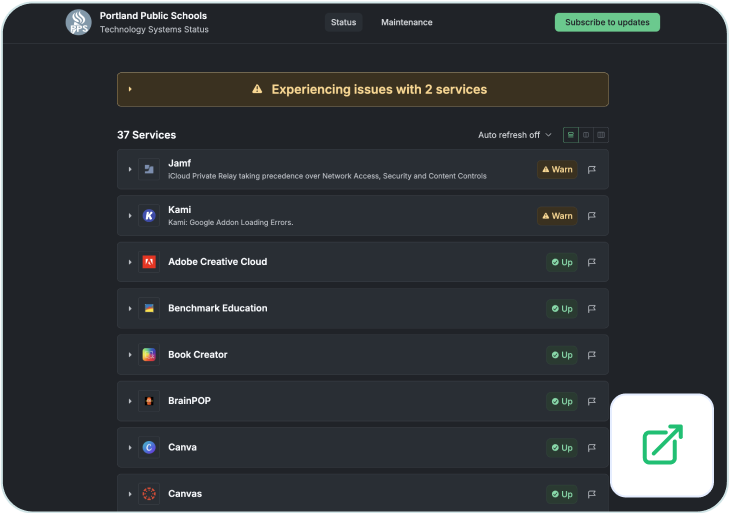The height and width of the screenshot is (513, 729).
Task: Click the flag icon for Jamf
Action: [x=592, y=169]
